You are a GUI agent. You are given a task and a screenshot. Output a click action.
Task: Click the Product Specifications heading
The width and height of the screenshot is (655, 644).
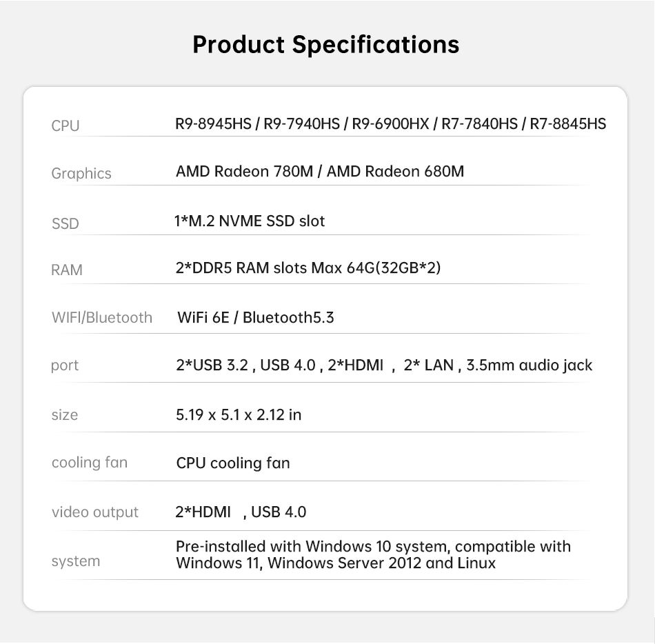coord(326,45)
